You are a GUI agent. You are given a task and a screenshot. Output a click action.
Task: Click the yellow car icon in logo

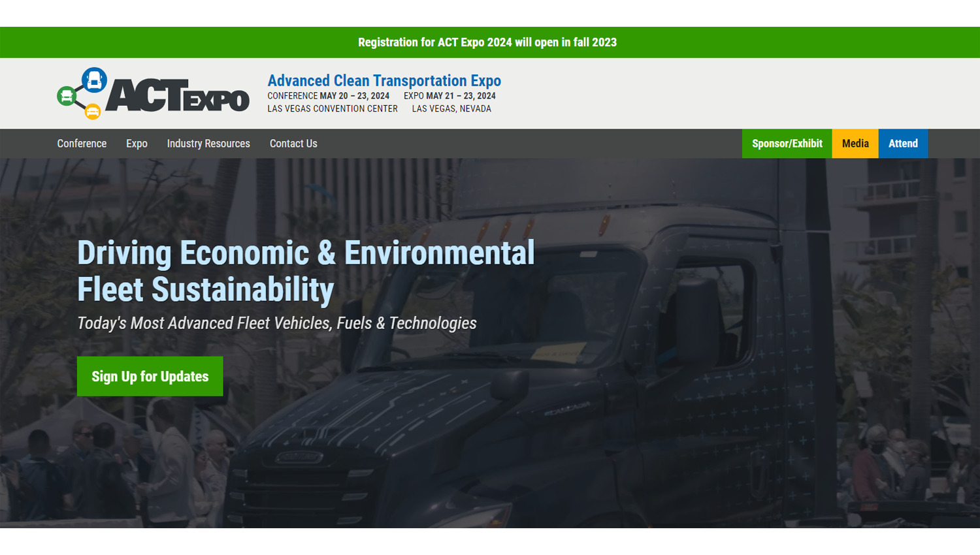click(93, 112)
